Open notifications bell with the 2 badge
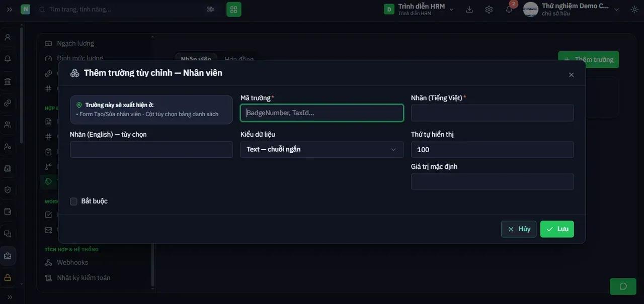 (x=509, y=10)
